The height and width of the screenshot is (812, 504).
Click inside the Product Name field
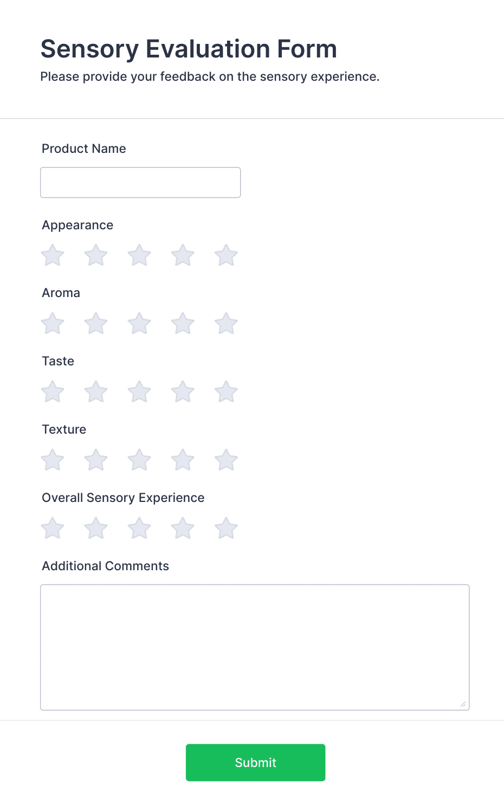pyautogui.click(x=140, y=182)
